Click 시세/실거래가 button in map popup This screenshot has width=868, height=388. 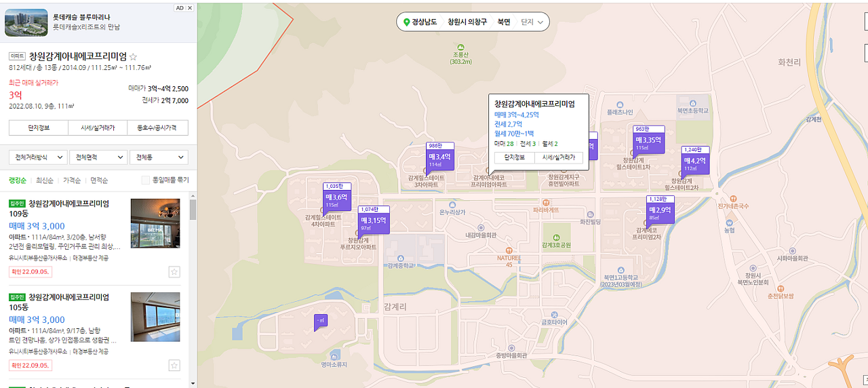[x=559, y=157]
